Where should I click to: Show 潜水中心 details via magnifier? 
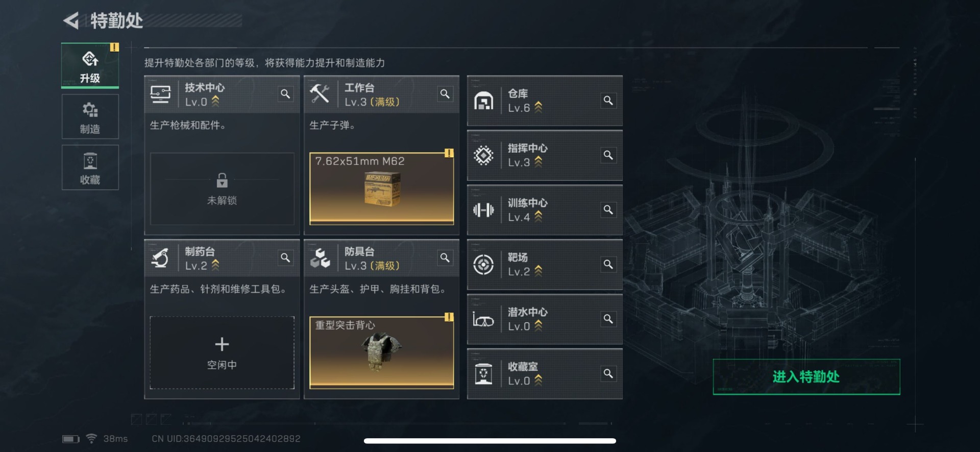pos(608,319)
